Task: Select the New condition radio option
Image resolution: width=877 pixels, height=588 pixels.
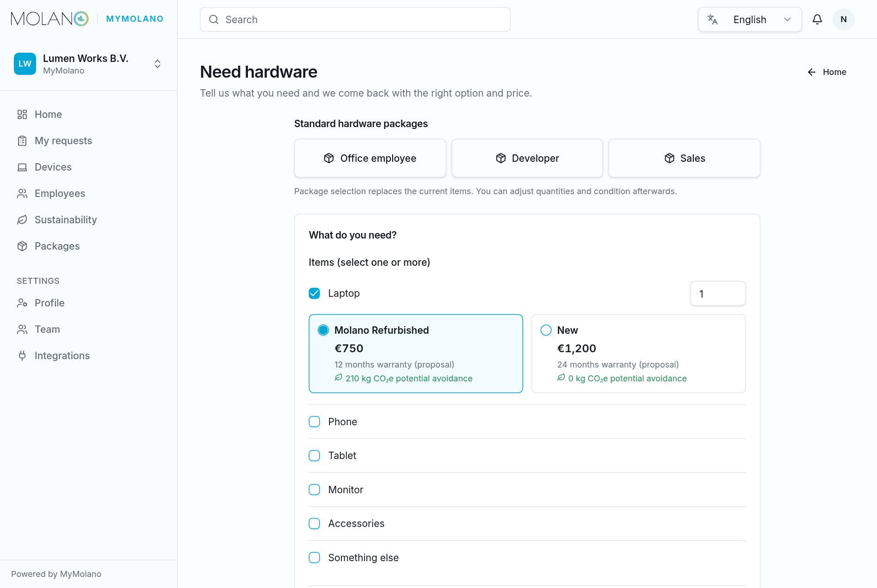Action: [x=546, y=330]
